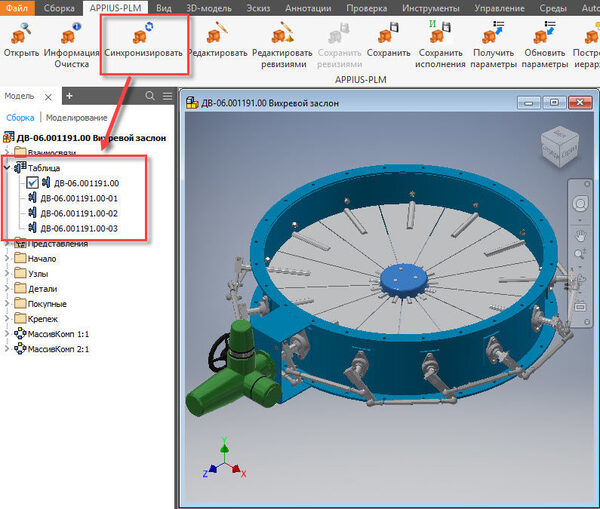Open Инструменты ribbon tab

pyautogui.click(x=430, y=8)
